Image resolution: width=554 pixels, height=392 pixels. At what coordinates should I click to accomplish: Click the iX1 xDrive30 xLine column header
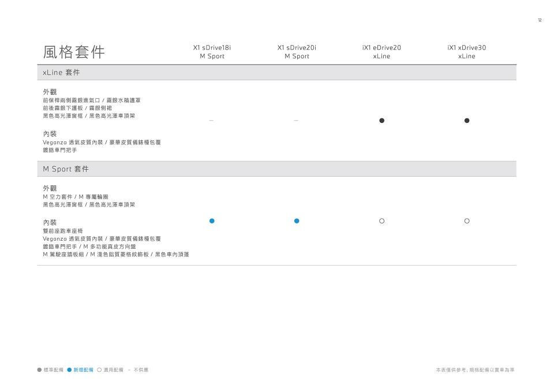467,52
